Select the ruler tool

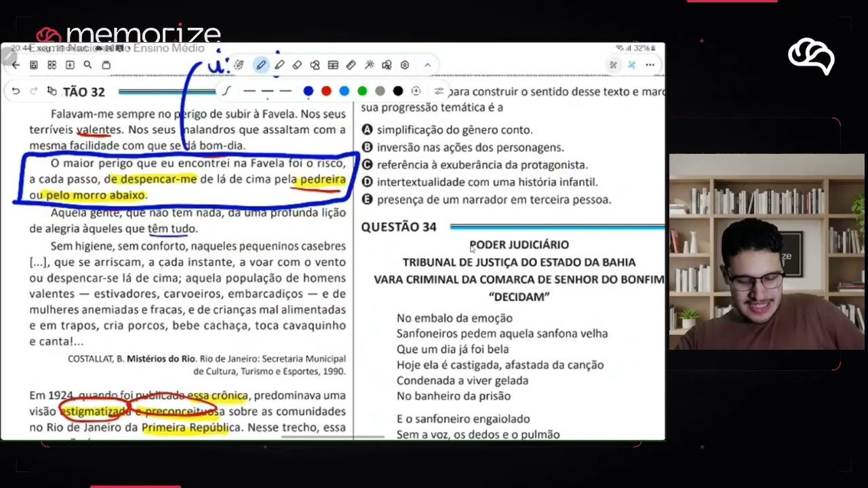coord(351,65)
